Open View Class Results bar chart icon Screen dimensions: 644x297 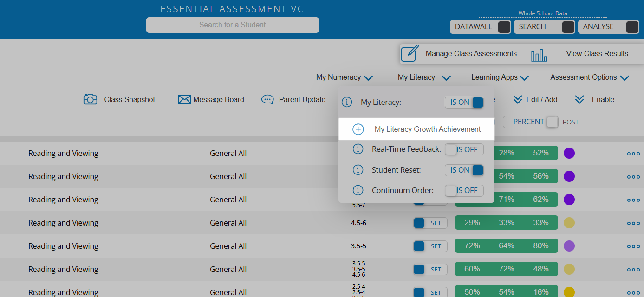pos(539,56)
